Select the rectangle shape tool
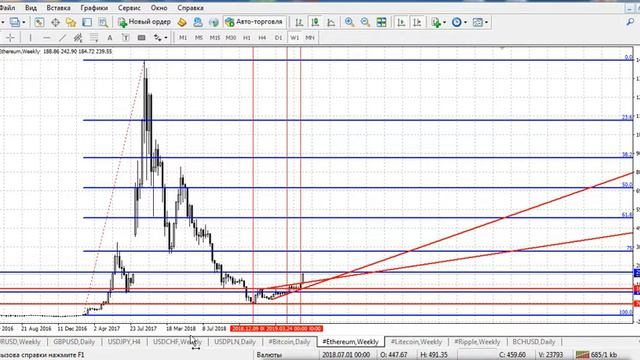 pos(141,38)
